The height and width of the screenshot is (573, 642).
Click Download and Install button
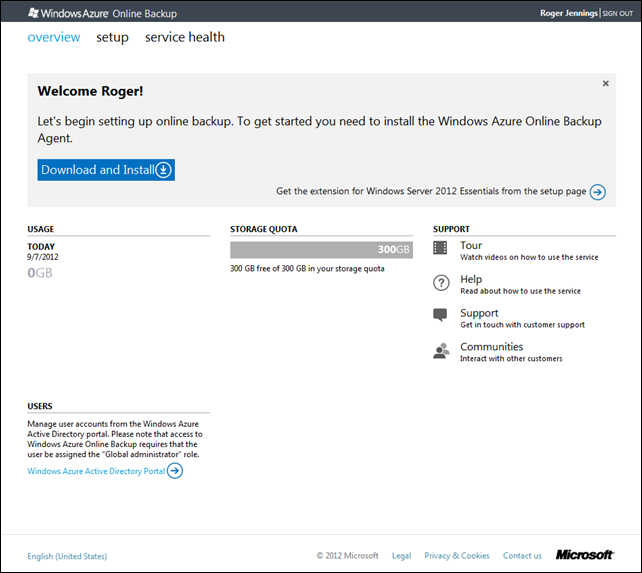coord(106,170)
